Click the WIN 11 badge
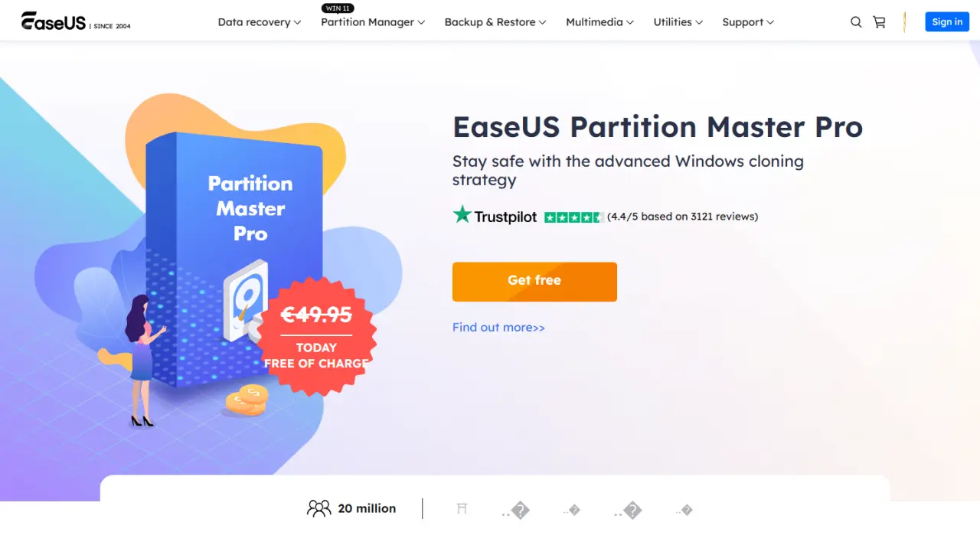Viewport: 980px width, 558px height. 338,8
